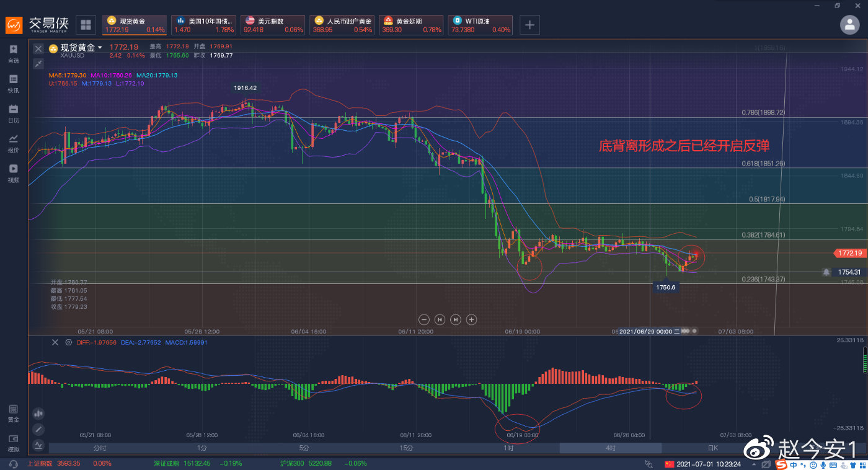Click the 1916.42 high price marker
This screenshot has height=470, width=868.
pyautogui.click(x=245, y=88)
